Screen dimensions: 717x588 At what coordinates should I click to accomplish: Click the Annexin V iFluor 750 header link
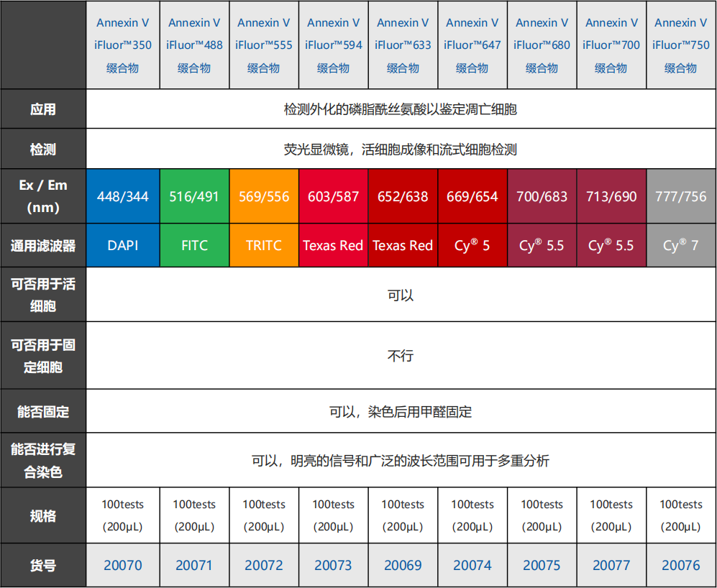point(681,45)
